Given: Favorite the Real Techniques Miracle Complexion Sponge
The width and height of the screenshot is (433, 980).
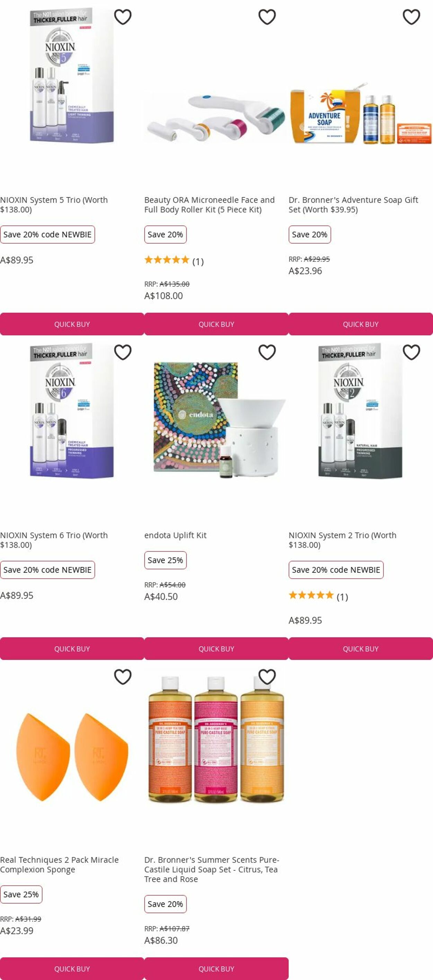Looking at the screenshot, I should 123,676.
